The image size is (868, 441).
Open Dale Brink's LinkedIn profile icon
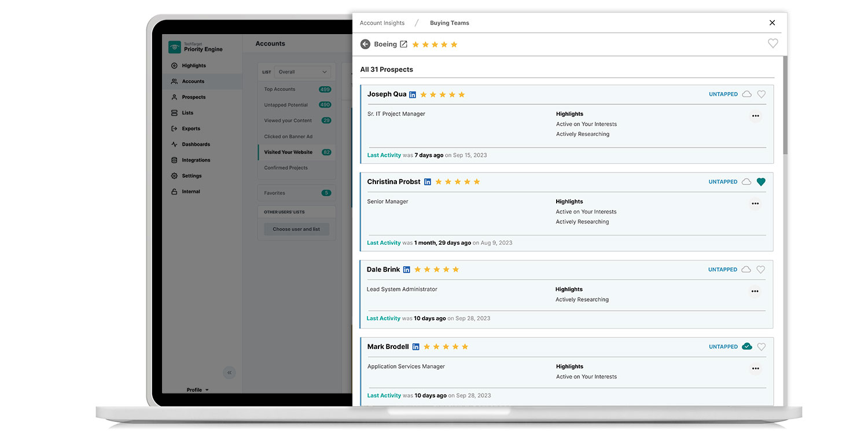click(x=407, y=270)
